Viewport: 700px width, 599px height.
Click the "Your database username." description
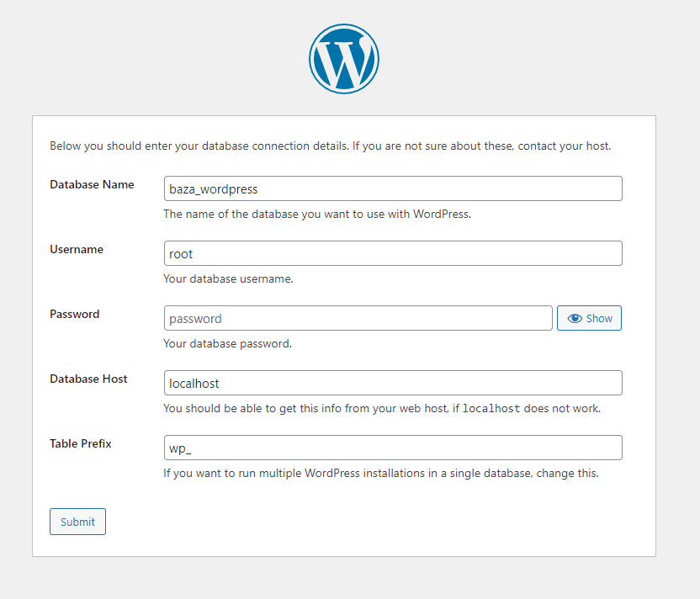click(x=228, y=278)
